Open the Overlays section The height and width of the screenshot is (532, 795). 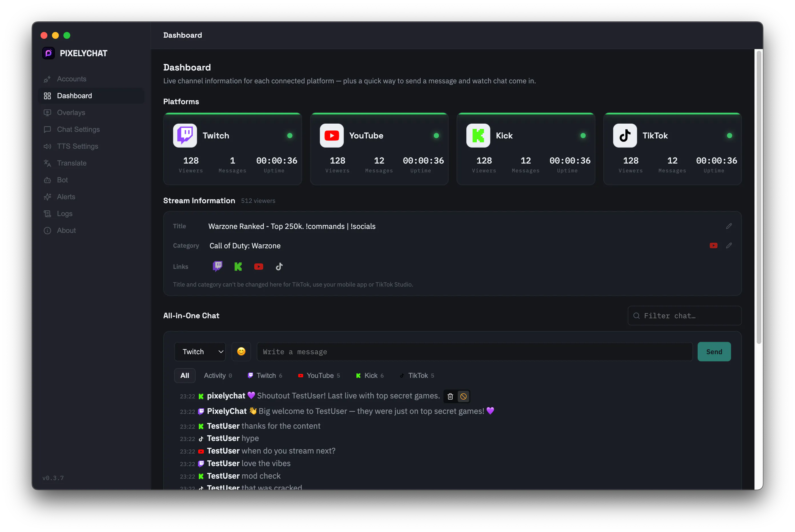[91, 113]
